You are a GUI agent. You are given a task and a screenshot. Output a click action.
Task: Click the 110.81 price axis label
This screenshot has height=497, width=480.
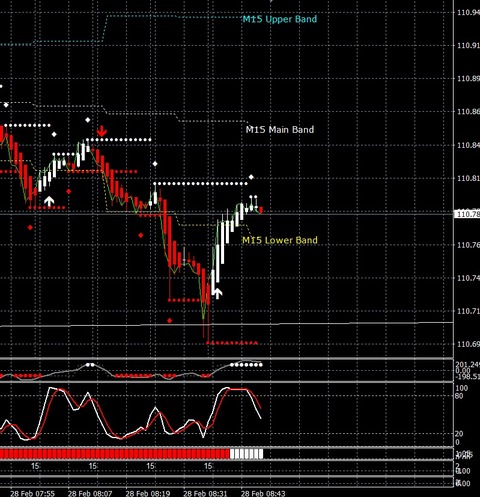click(468, 178)
